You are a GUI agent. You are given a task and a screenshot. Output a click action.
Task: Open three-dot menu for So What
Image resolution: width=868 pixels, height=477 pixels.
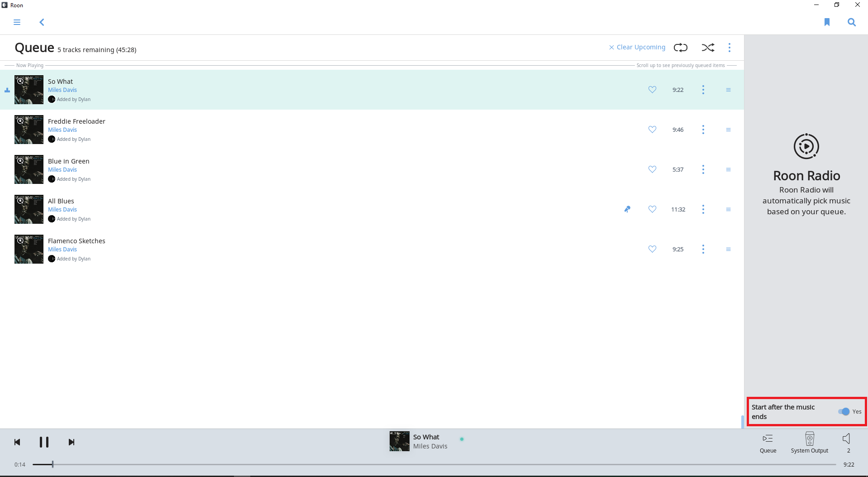tap(703, 90)
